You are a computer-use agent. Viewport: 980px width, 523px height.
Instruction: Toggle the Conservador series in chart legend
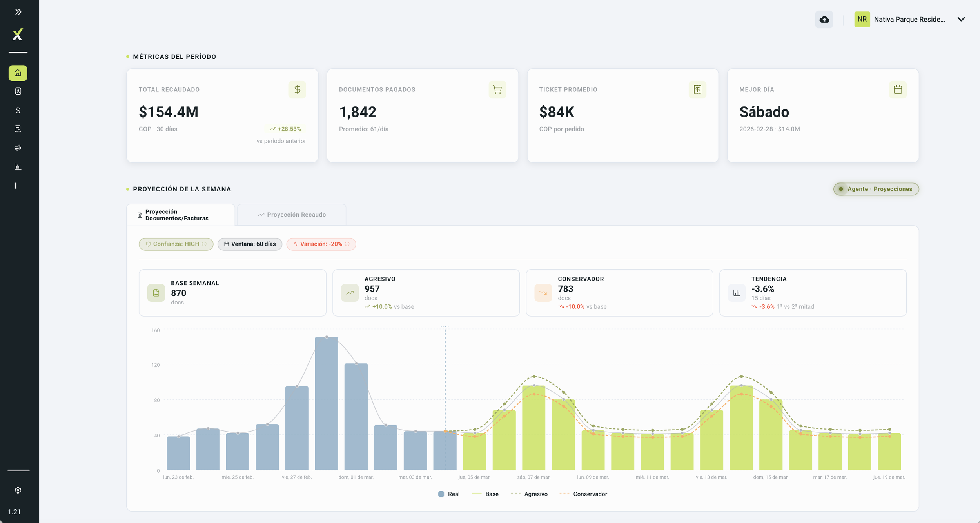tap(583, 494)
